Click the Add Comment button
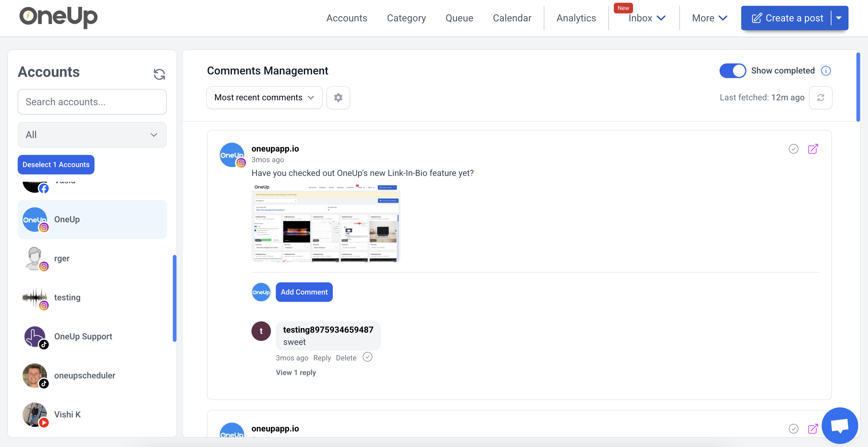Viewport: 868px width, 447px height. pos(304,292)
